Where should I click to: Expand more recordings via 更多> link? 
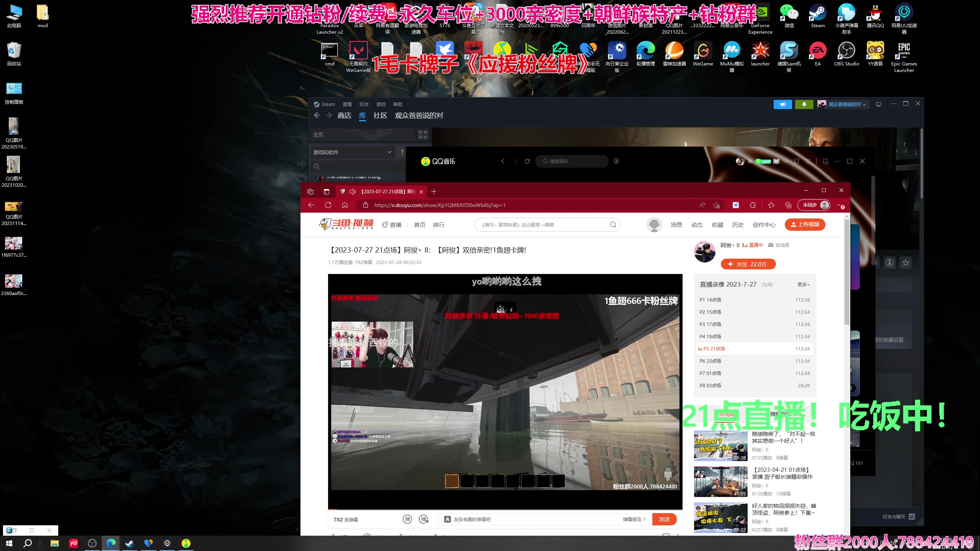(x=803, y=284)
